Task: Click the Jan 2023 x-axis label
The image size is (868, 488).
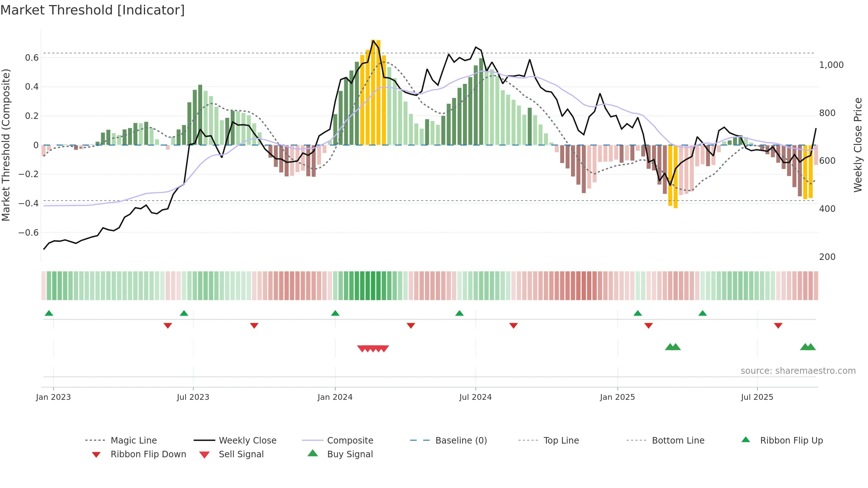Action: [54, 397]
